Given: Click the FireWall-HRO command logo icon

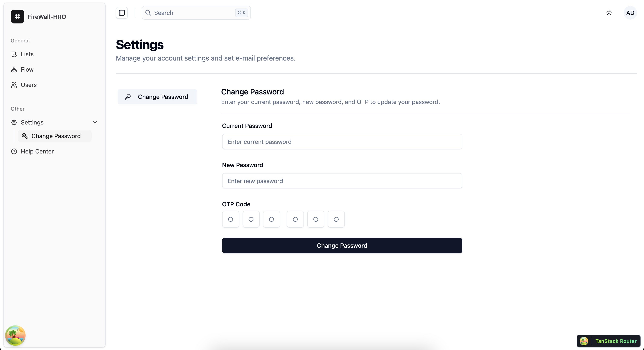Looking at the screenshot, I should pos(17,16).
